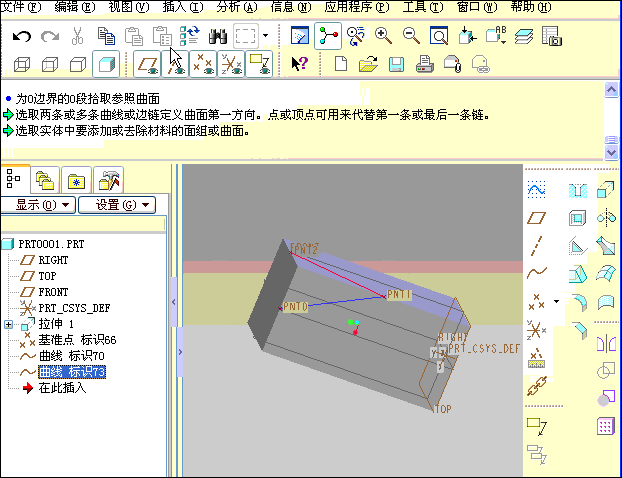Switch to the Folder Browser tab
The height and width of the screenshot is (478, 622).
coord(45,181)
